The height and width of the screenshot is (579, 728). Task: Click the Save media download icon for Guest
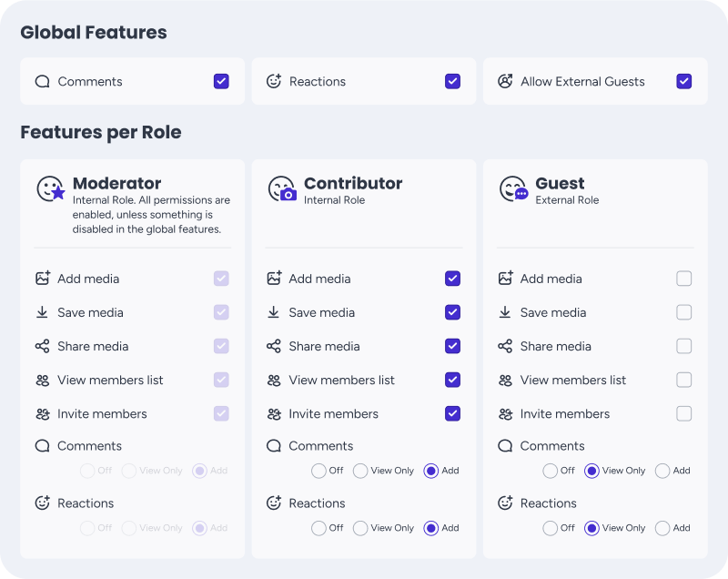(x=505, y=312)
